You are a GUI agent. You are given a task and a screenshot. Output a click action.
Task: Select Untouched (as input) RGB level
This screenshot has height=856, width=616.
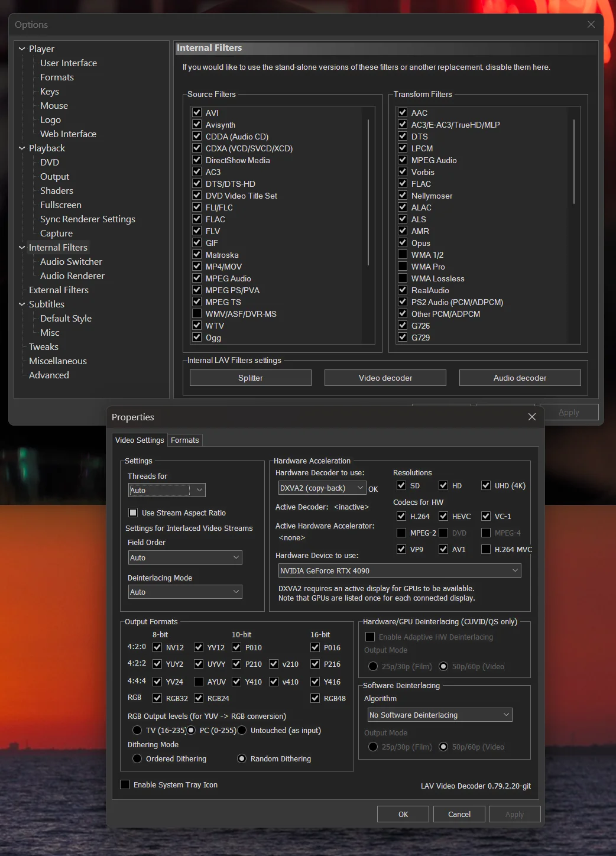(x=242, y=730)
